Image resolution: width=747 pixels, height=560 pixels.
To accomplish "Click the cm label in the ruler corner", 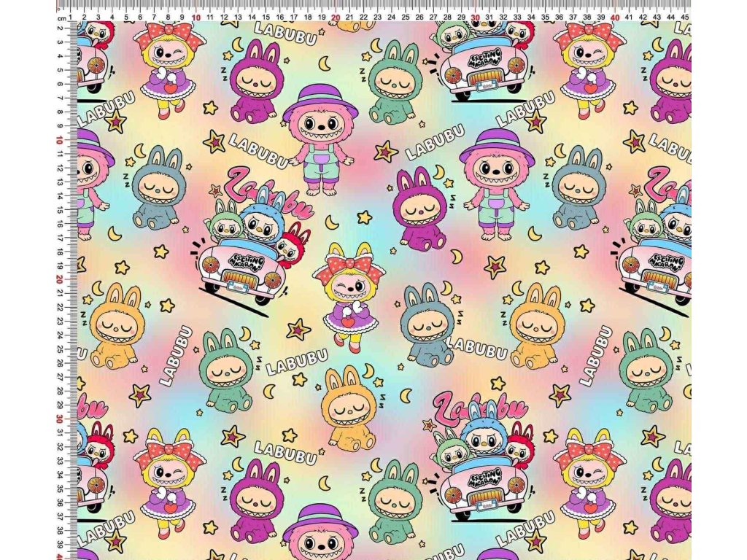I will 63,17.
